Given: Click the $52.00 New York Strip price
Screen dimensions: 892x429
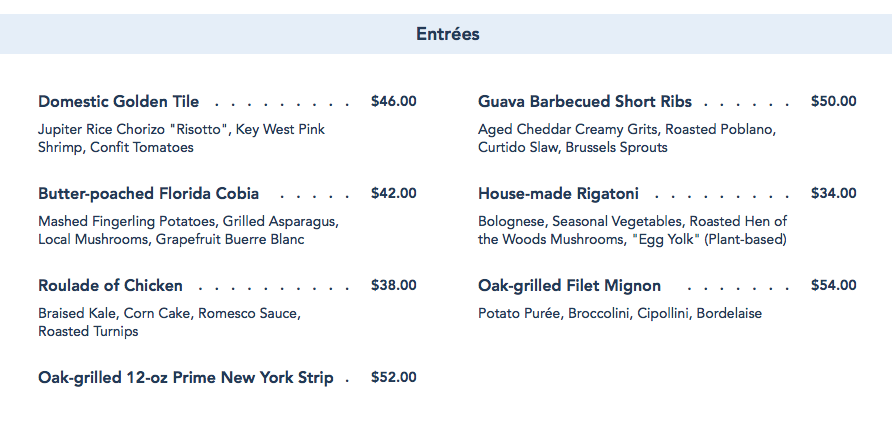Looking at the screenshot, I should tap(393, 378).
